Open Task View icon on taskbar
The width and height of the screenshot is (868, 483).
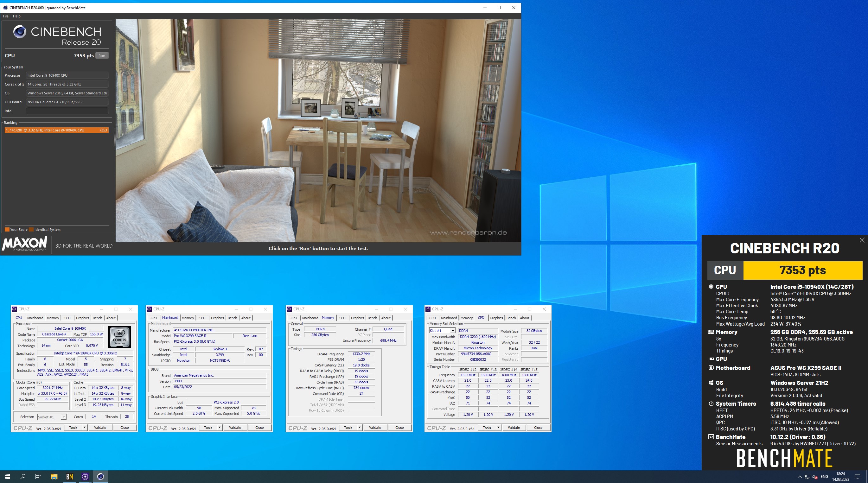(38, 476)
